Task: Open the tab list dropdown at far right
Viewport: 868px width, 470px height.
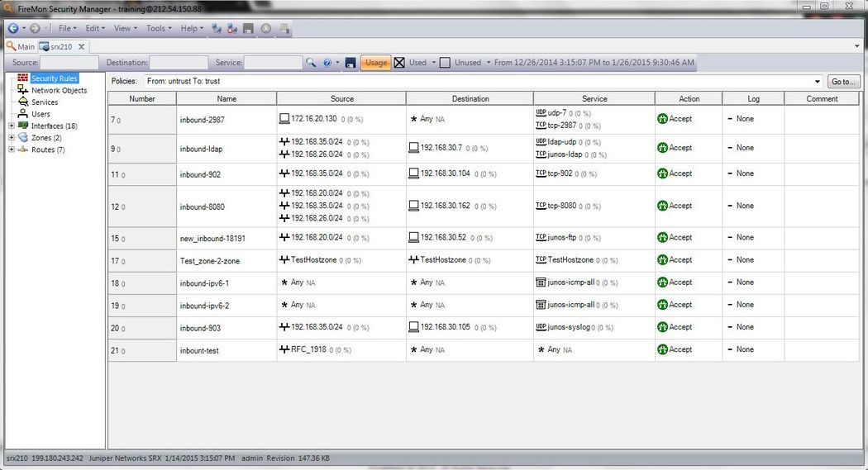Action: [857, 46]
